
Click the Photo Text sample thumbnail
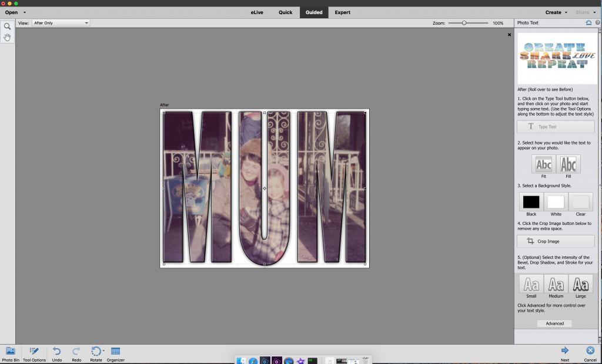click(x=557, y=58)
